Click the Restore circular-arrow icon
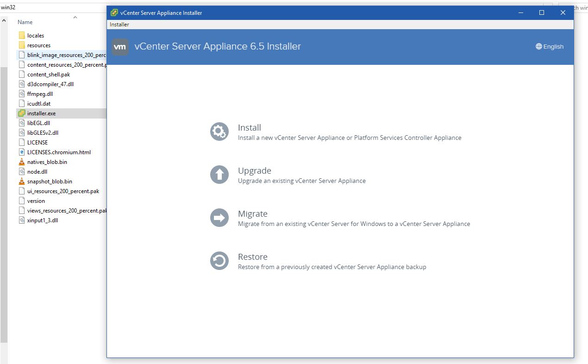Image resolution: width=588 pixels, height=364 pixels. pos(219,261)
